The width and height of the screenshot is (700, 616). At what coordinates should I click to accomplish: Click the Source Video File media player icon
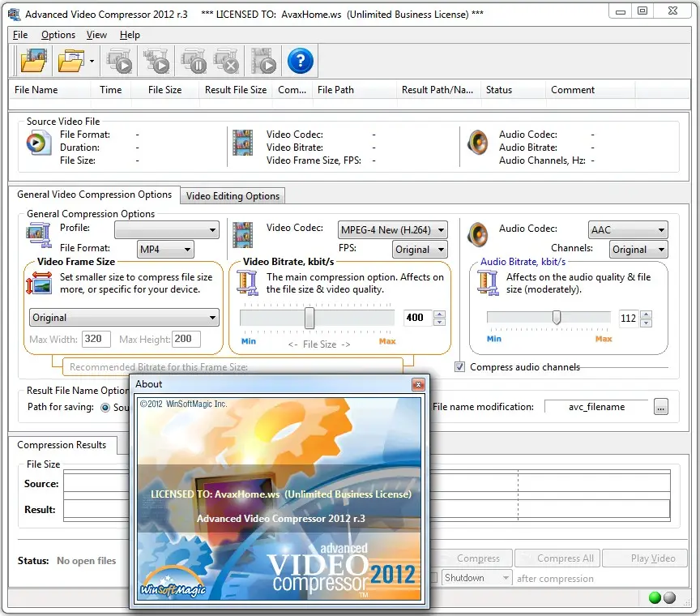38,143
